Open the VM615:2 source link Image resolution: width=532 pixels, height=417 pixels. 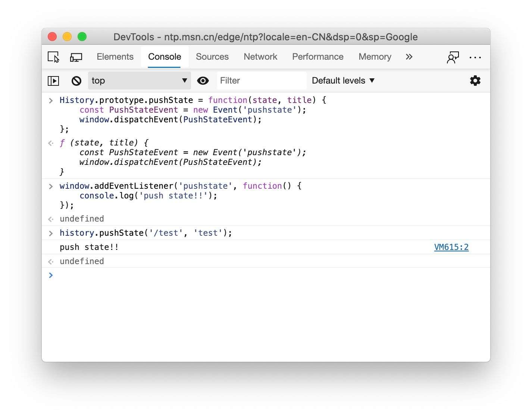451,247
